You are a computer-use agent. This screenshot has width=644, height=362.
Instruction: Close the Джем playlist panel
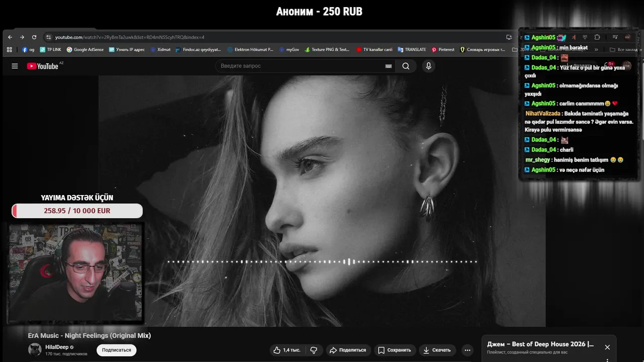pyautogui.click(x=607, y=347)
